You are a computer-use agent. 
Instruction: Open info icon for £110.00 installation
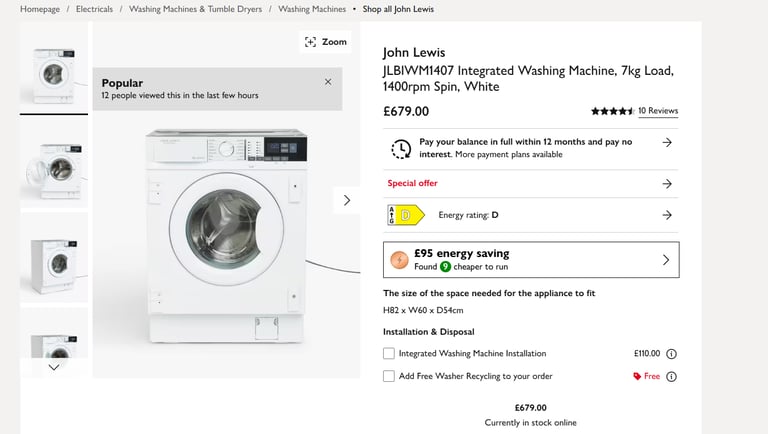tap(672, 354)
